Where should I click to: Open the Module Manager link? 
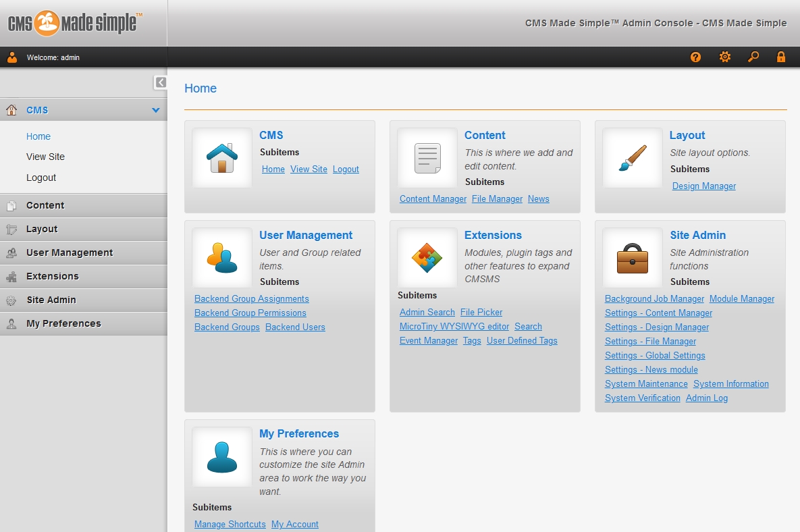pos(742,299)
